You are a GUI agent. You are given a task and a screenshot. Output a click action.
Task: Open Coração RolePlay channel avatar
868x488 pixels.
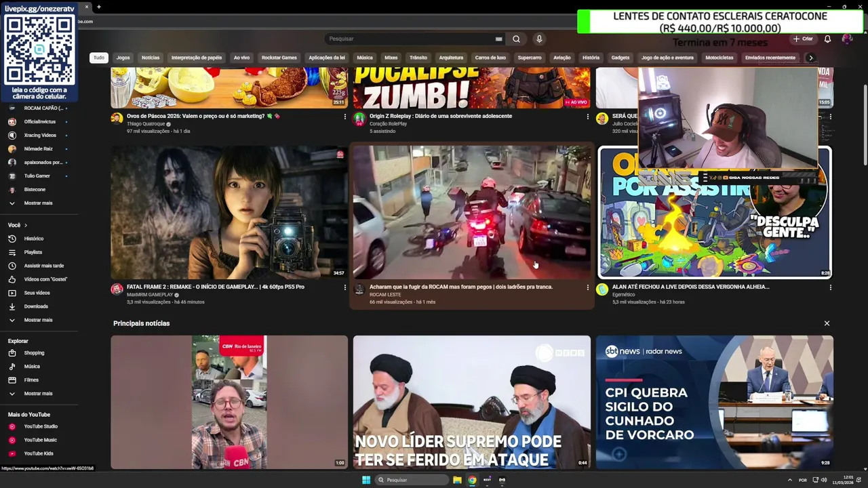(359, 119)
